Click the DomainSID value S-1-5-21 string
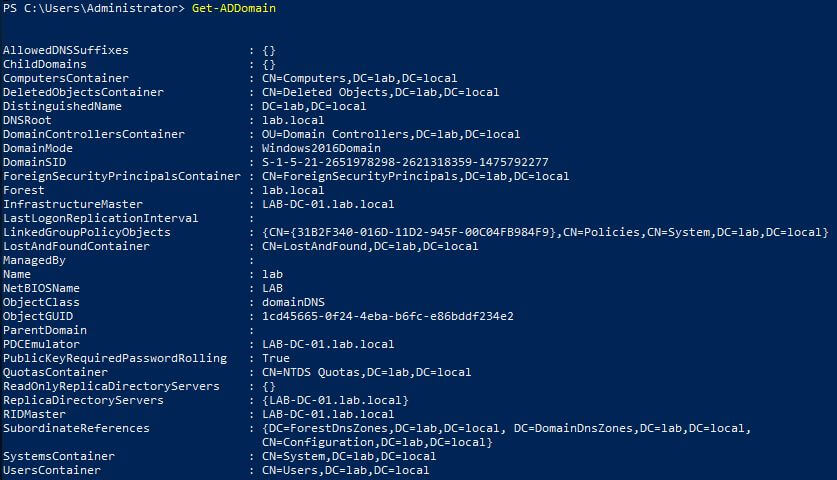 pos(405,162)
